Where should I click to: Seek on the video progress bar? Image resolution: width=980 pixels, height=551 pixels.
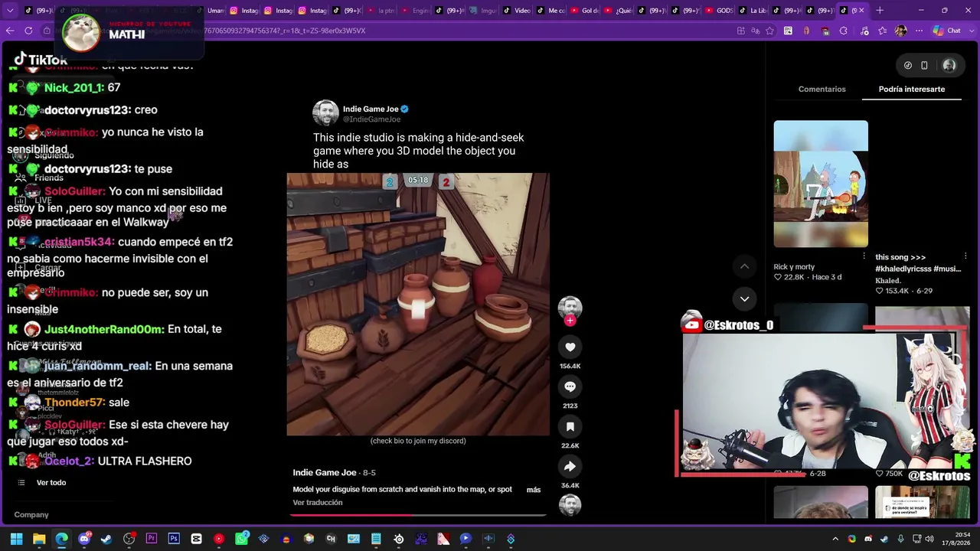[x=418, y=515]
